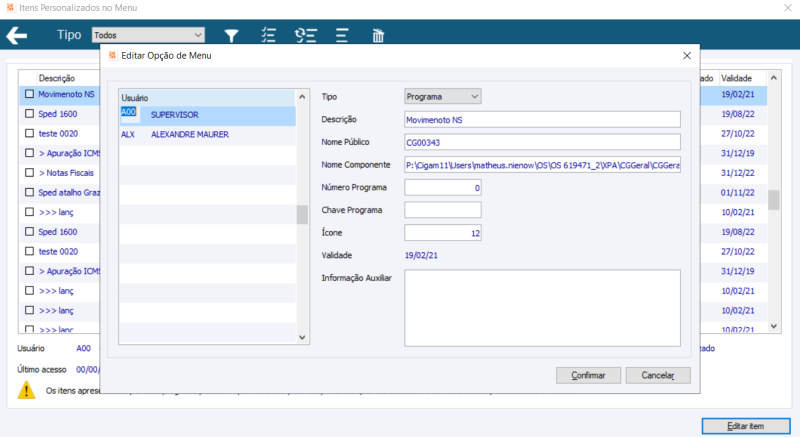The width and height of the screenshot is (800, 437).
Task: Close the Itens Personalizados no Menu window
Action: (788, 8)
